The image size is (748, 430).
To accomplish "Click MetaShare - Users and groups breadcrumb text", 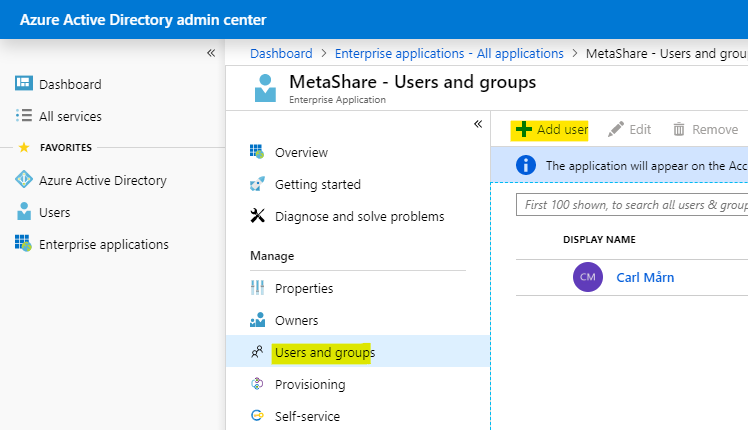I will click(666, 53).
